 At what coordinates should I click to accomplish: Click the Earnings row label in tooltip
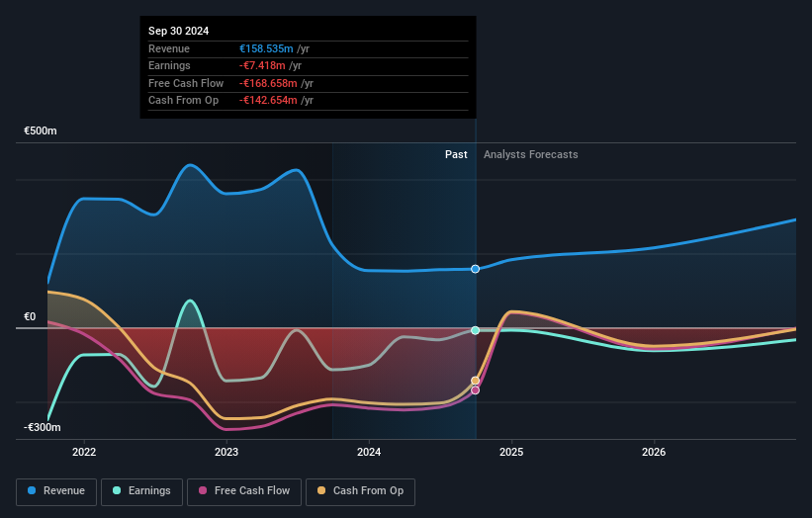coord(169,65)
